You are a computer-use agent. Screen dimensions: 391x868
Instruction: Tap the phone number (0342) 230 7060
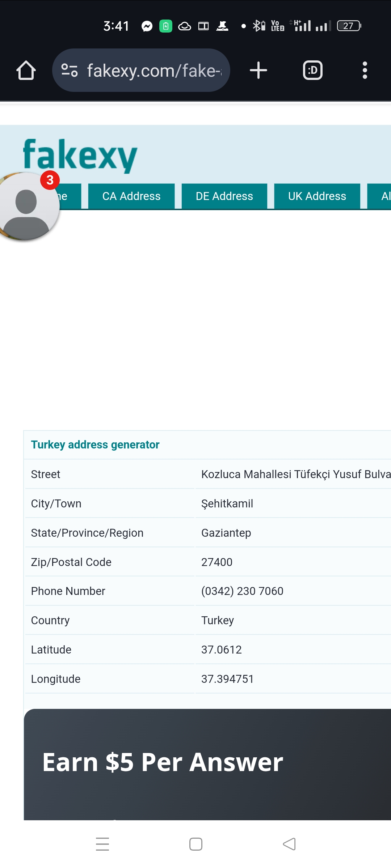point(242,591)
